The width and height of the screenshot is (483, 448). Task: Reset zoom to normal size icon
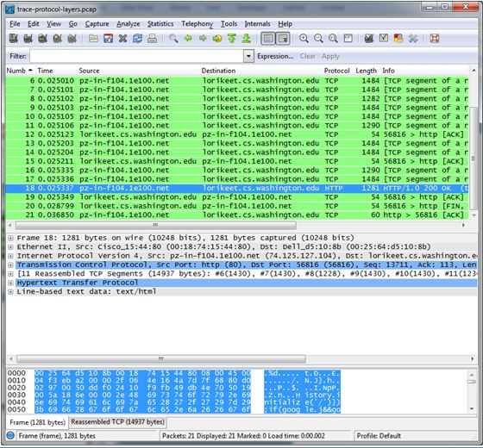[x=333, y=39]
